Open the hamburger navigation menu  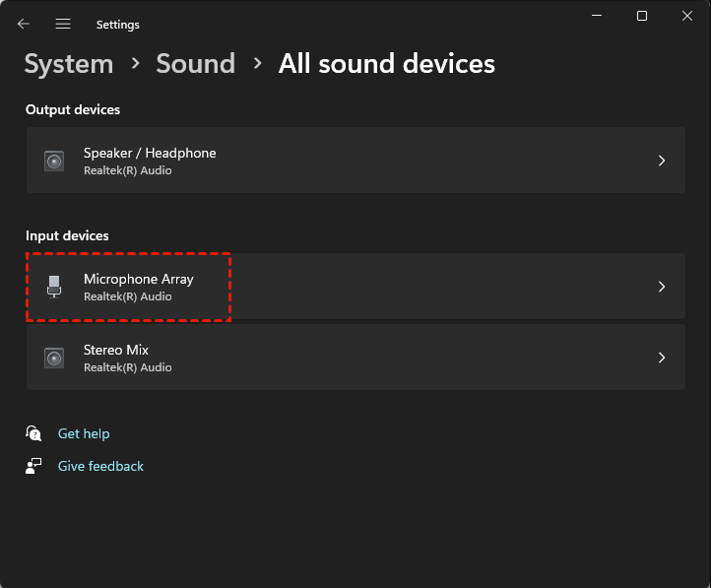click(63, 24)
